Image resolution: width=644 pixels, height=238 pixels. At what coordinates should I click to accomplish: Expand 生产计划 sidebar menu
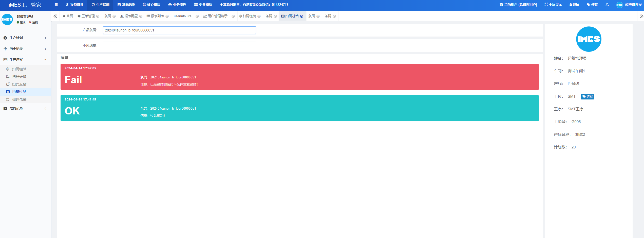click(x=25, y=38)
